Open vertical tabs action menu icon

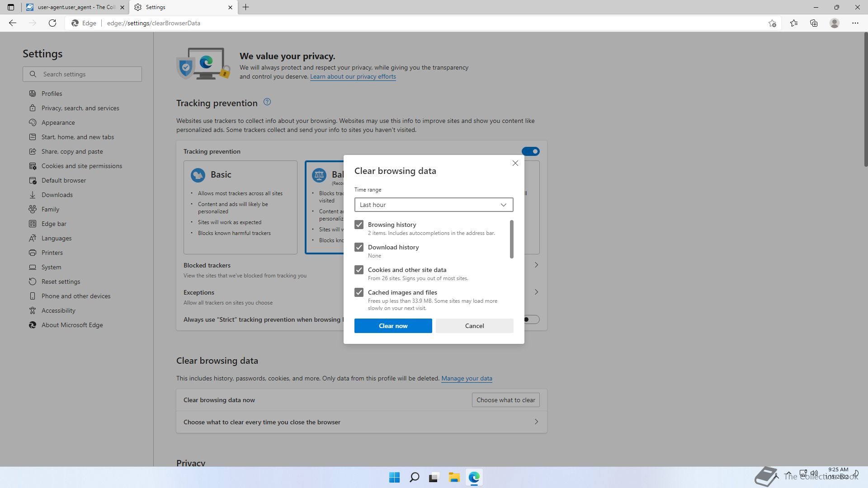click(11, 7)
